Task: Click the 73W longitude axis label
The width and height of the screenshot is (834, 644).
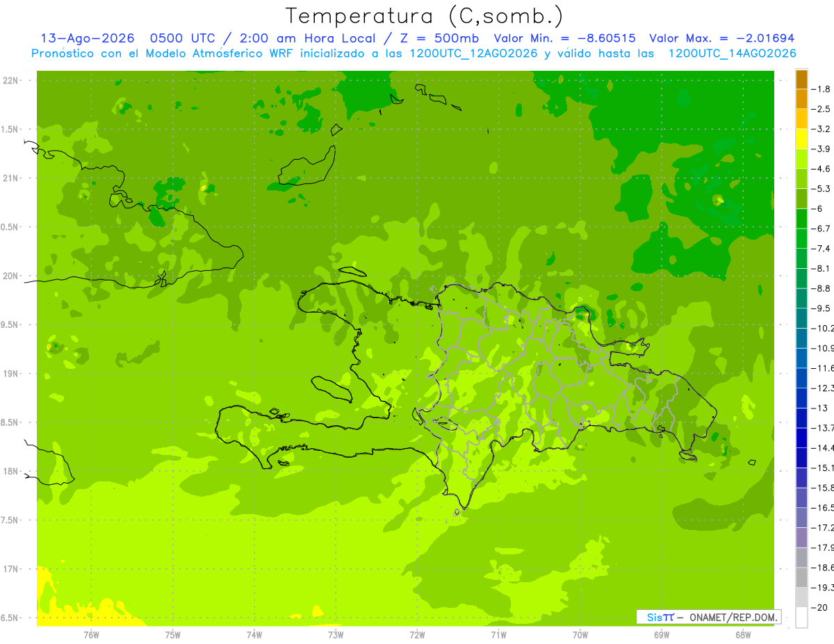Action: pyautogui.click(x=336, y=635)
